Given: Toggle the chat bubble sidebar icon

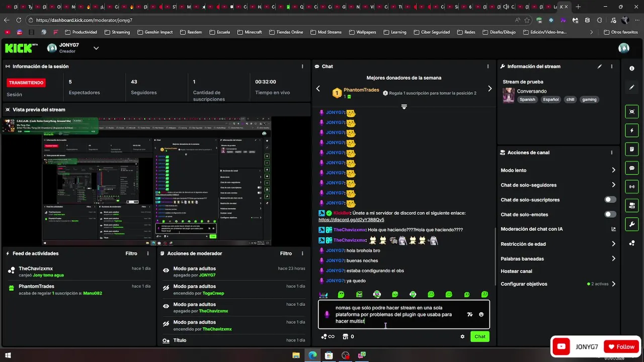Looking at the screenshot, I should (632, 168).
